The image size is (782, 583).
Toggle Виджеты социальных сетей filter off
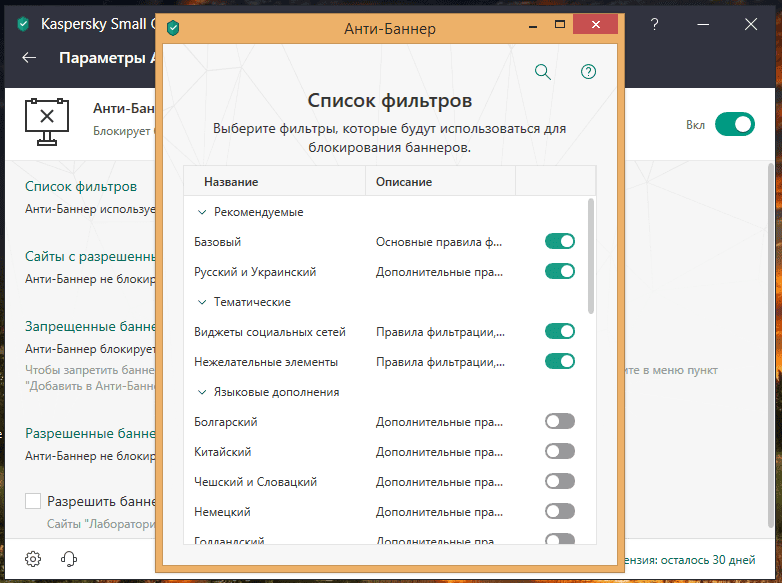coord(560,331)
